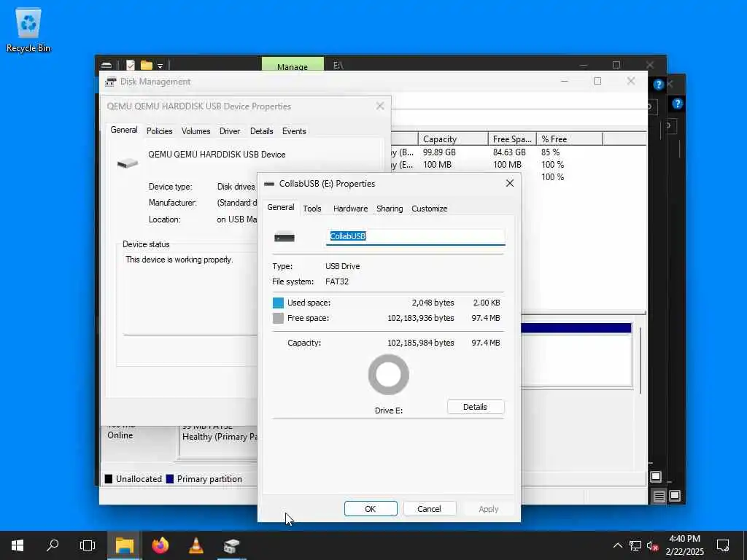
Task: Open taskbar Search
Action: click(x=53, y=545)
